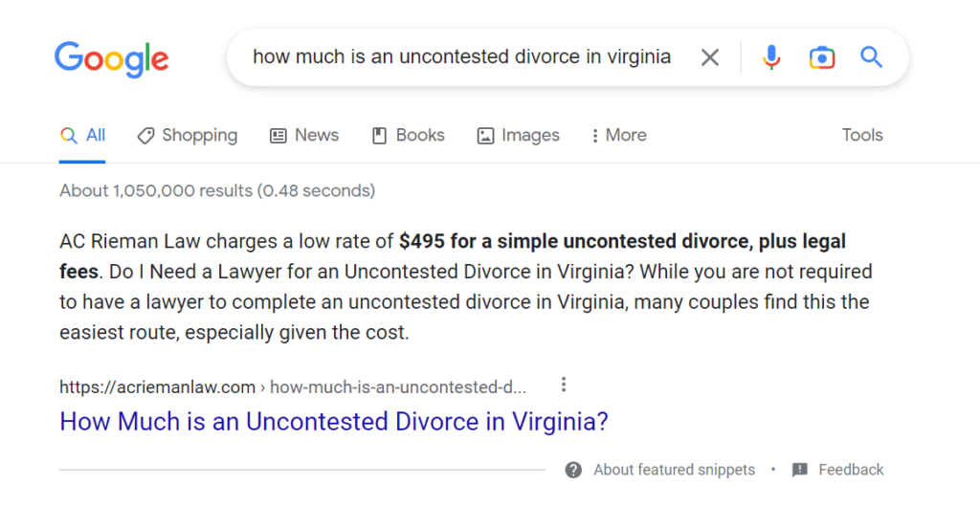This screenshot has width=980, height=507.
Task: Start voice search with microphone icon
Action: tap(771, 57)
